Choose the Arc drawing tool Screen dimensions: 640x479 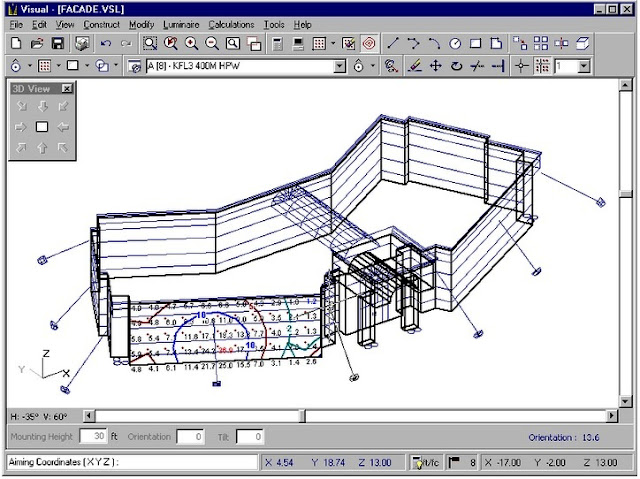[x=434, y=43]
